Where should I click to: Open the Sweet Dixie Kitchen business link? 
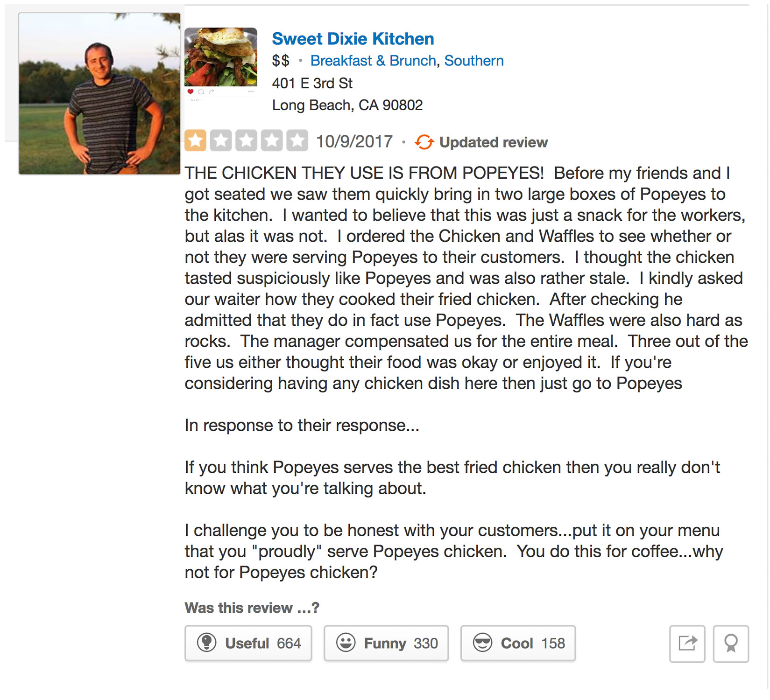tap(353, 39)
